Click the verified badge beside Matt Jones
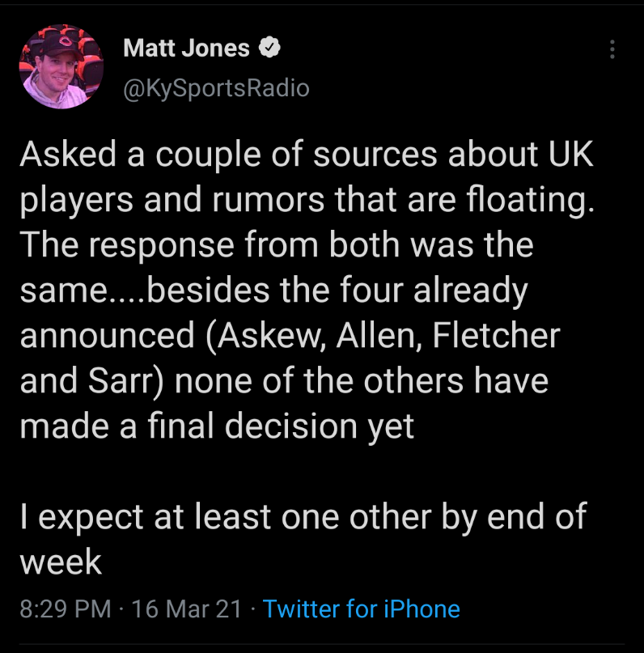This screenshot has height=653, width=644. pos(269,49)
